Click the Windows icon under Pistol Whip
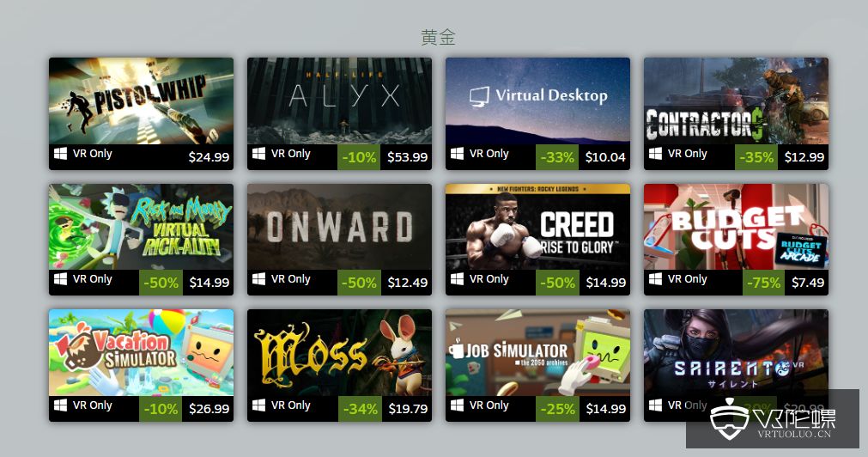The image size is (868, 457). click(x=60, y=154)
